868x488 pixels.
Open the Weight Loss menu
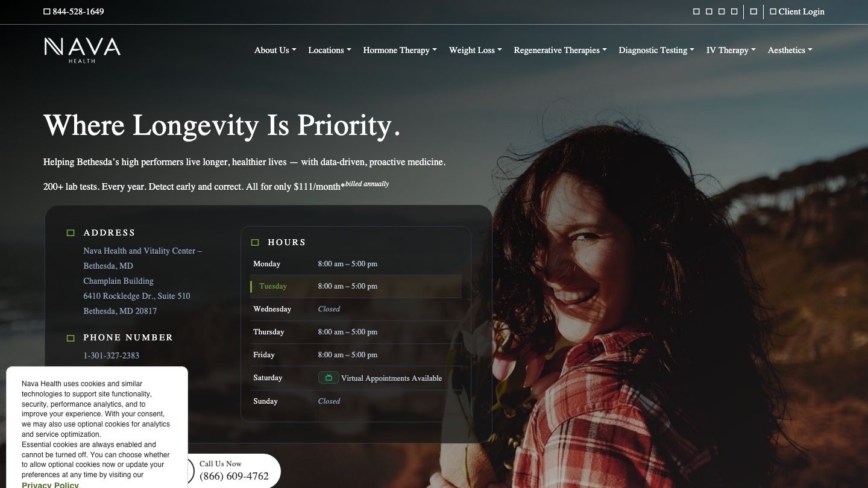click(x=475, y=50)
